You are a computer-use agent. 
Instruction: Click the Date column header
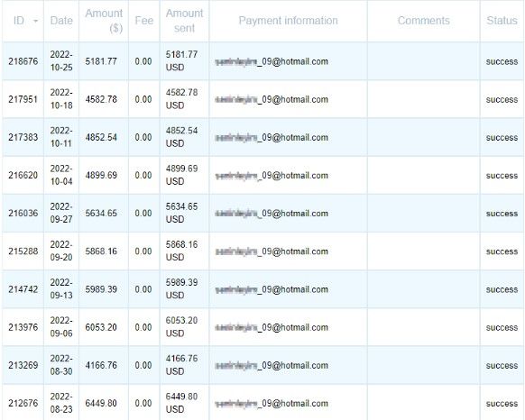coord(61,21)
